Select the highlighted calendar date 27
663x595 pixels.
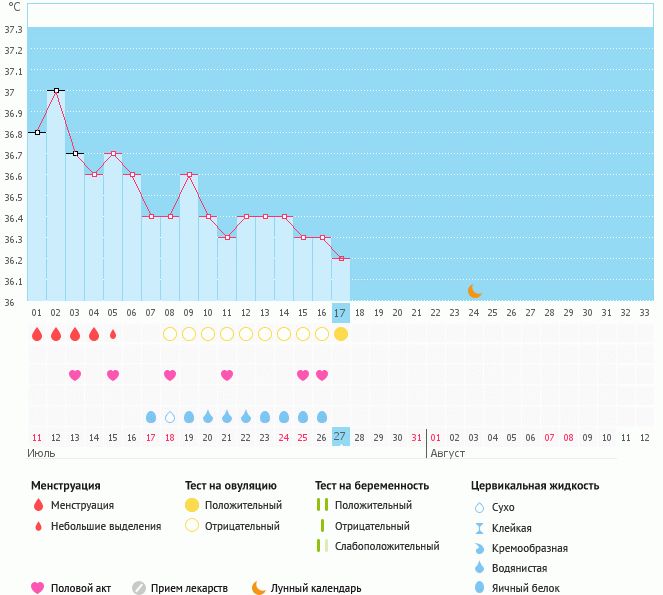click(x=341, y=437)
